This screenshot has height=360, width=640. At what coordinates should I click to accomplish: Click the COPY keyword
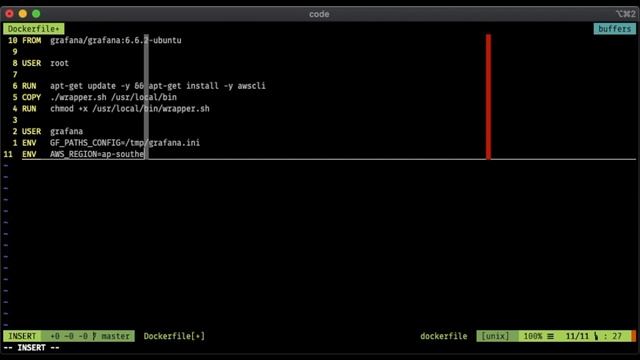pyautogui.click(x=31, y=98)
